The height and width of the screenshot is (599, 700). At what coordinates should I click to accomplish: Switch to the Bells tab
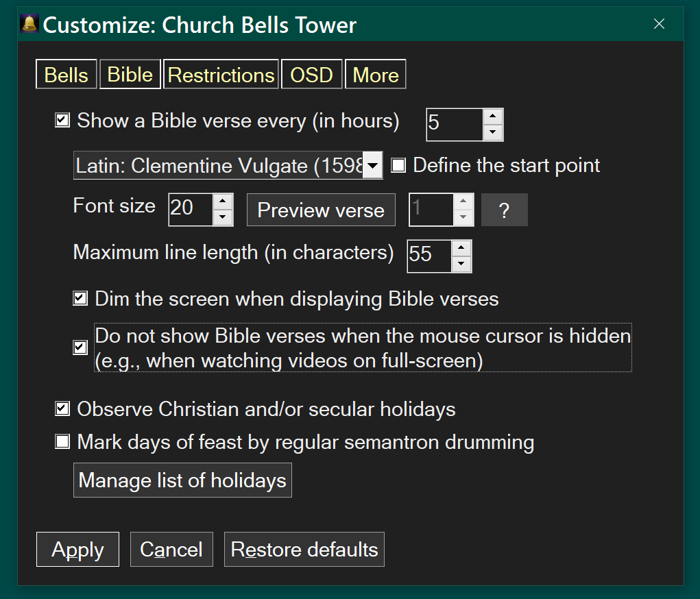(66, 75)
